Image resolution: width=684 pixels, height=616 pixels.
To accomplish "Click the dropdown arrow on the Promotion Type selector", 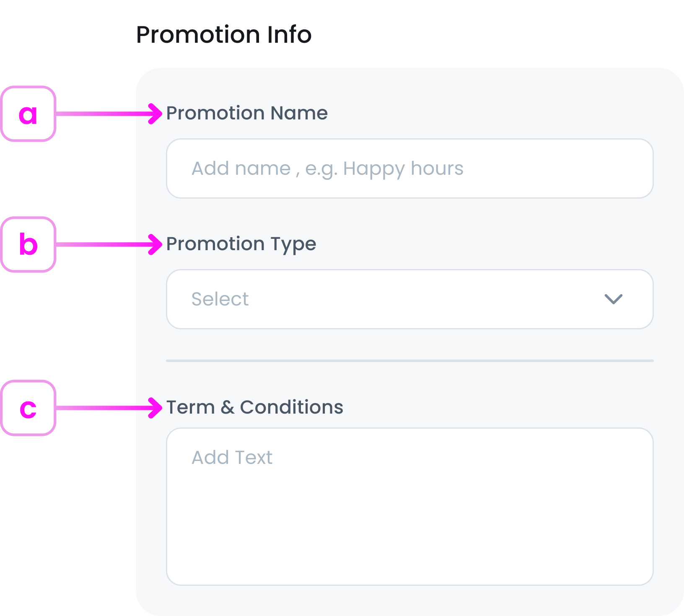I will coord(613,299).
